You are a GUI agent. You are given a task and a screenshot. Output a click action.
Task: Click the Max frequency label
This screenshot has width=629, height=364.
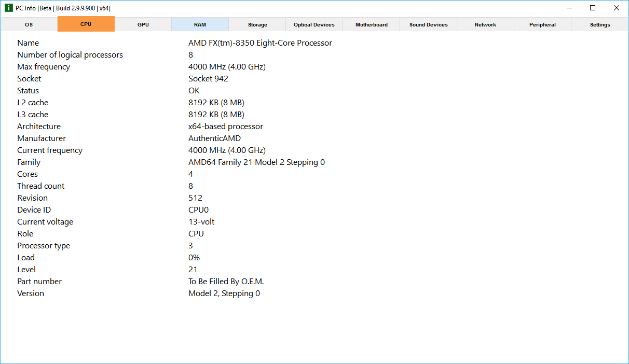pyautogui.click(x=44, y=67)
